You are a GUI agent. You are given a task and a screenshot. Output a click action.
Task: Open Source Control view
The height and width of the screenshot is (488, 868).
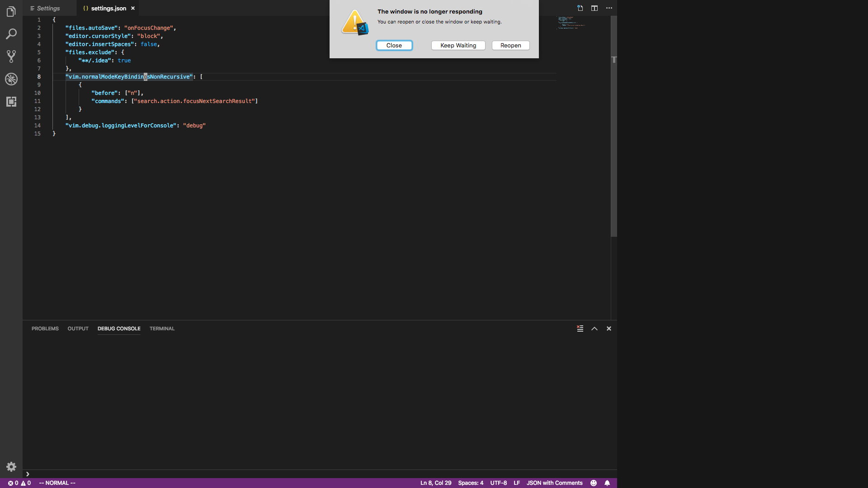tap(11, 56)
